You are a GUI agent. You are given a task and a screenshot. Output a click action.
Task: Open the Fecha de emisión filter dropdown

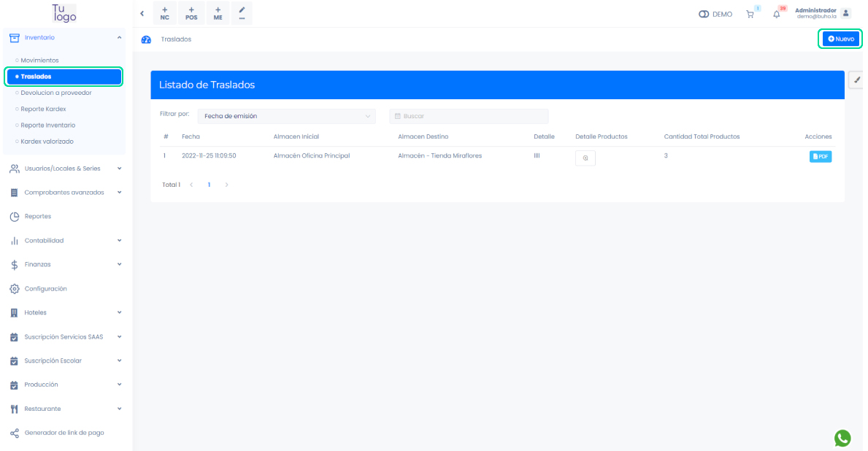pos(286,116)
